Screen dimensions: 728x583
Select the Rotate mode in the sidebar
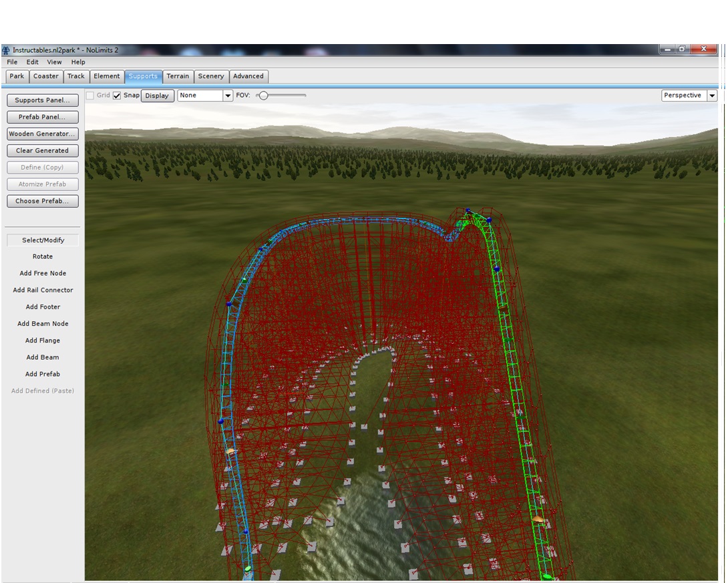click(42, 256)
